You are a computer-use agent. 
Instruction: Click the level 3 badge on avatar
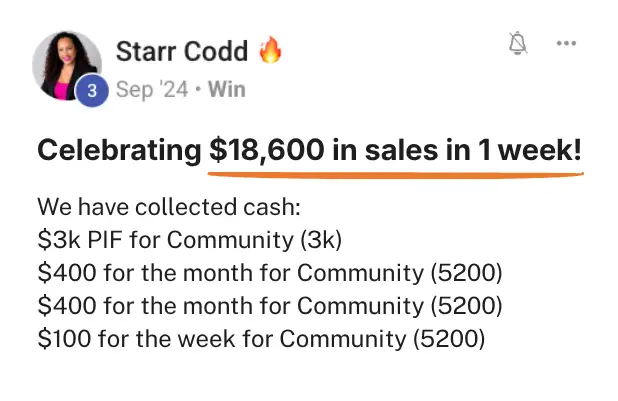pyautogui.click(x=93, y=91)
